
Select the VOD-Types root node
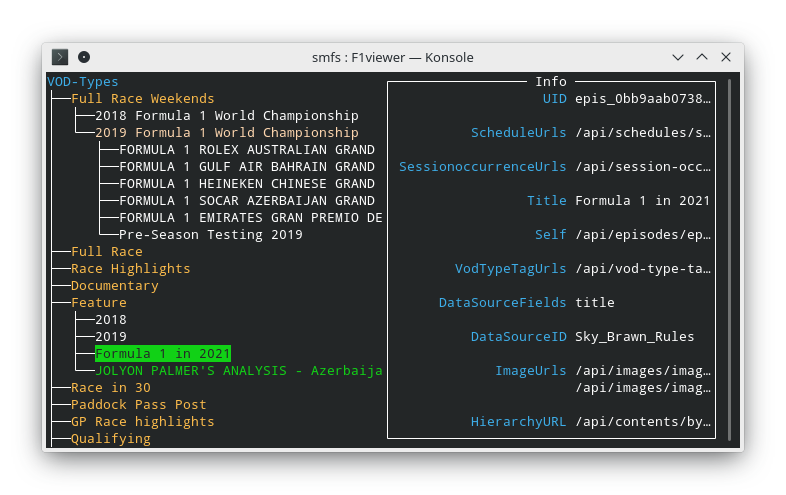point(83,82)
